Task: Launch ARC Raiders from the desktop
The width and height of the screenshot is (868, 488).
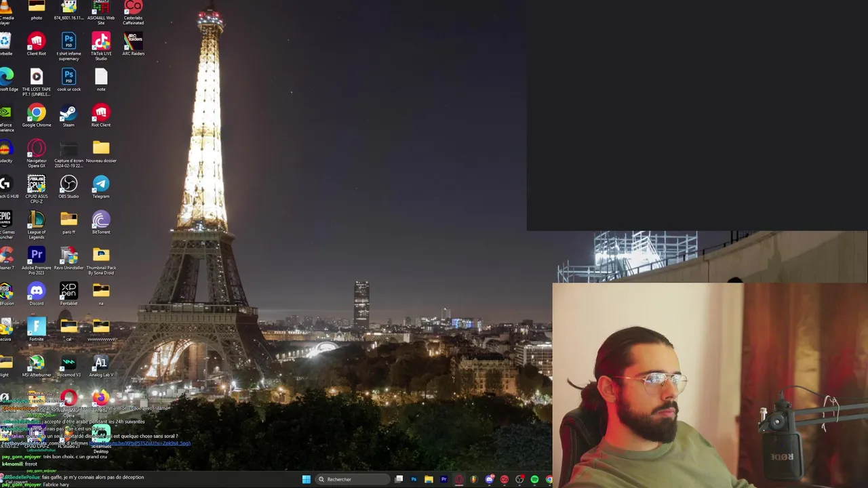Action: (134, 44)
